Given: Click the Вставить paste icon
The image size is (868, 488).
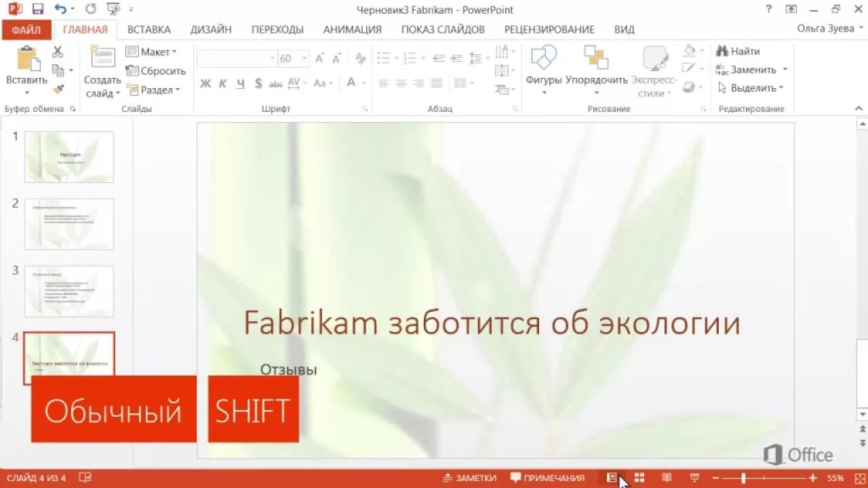Looking at the screenshot, I should pyautogui.click(x=27, y=59).
